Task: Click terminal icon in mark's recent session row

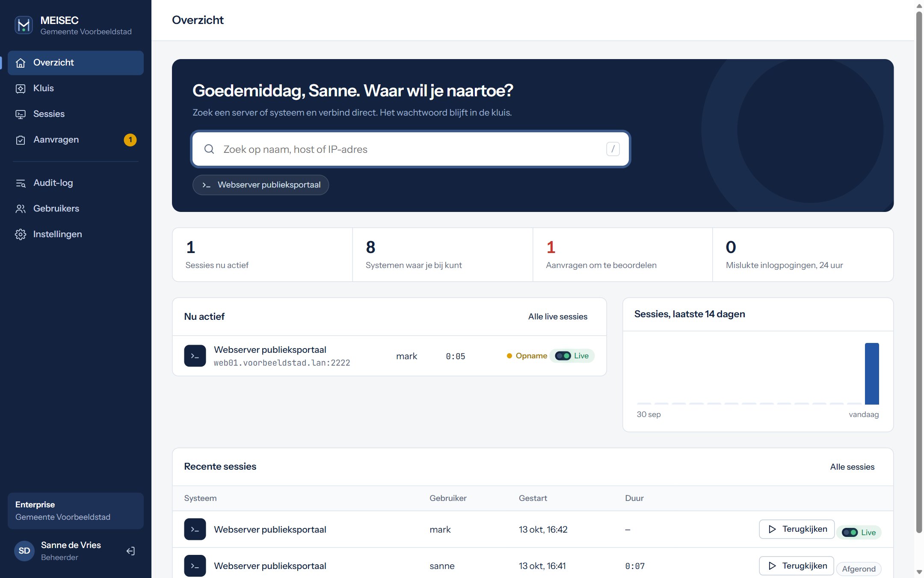Action: tap(195, 530)
